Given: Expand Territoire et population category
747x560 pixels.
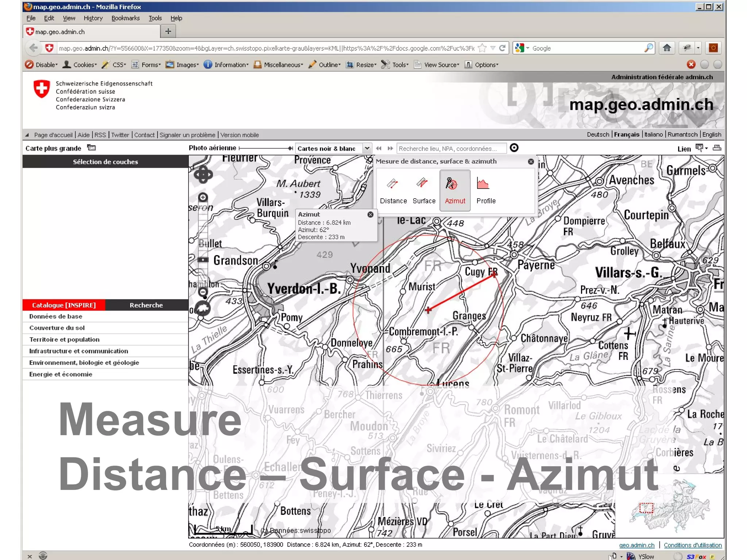Looking at the screenshot, I should [x=105, y=339].
